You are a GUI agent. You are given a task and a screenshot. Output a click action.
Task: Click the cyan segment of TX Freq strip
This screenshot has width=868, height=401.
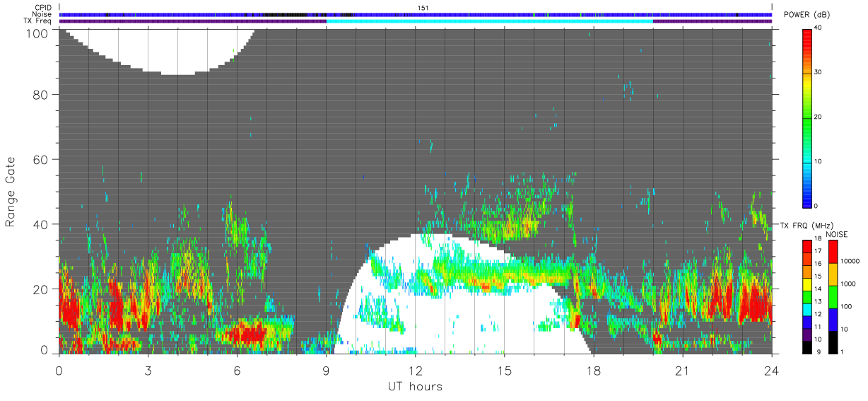click(x=490, y=21)
